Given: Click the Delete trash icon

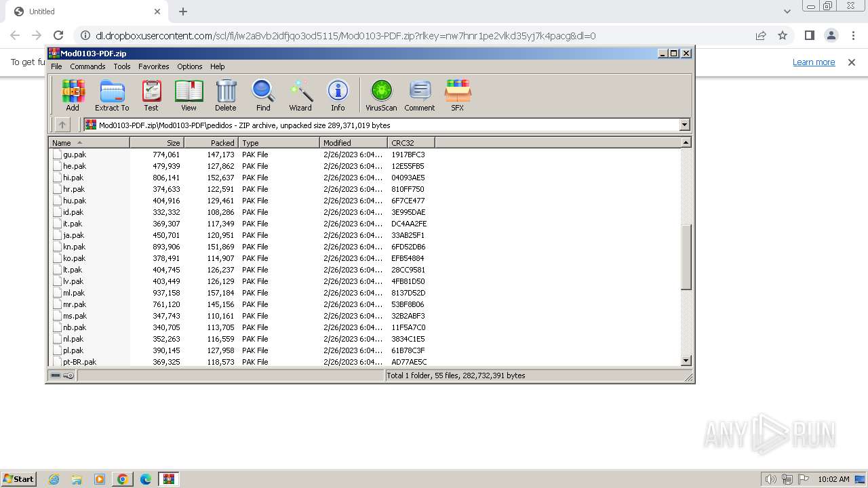Looking at the screenshot, I should (226, 95).
